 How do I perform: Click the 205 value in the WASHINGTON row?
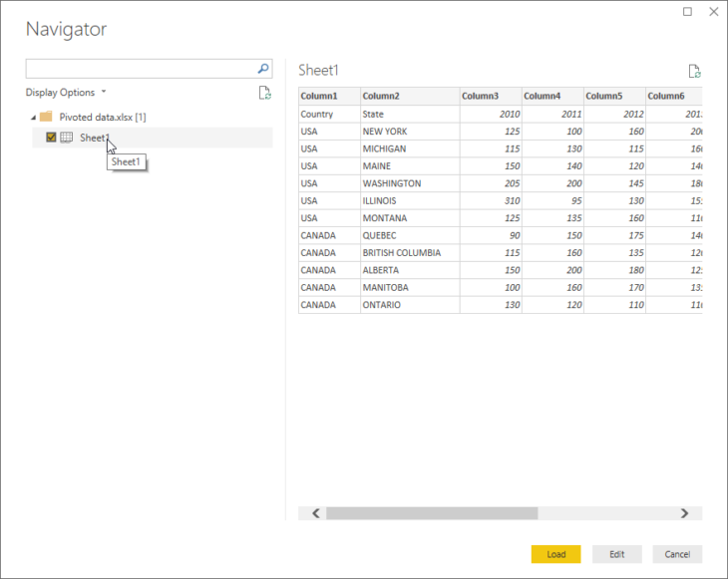(491, 183)
